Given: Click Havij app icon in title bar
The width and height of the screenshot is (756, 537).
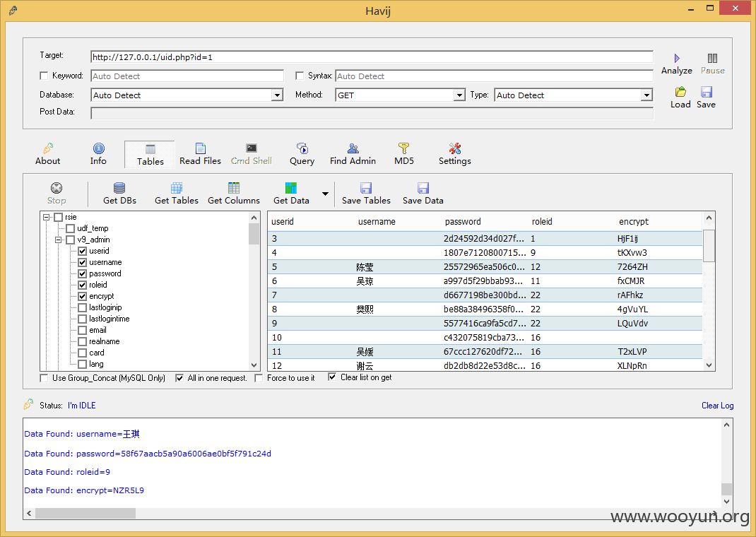Looking at the screenshot, I should tap(13, 10).
